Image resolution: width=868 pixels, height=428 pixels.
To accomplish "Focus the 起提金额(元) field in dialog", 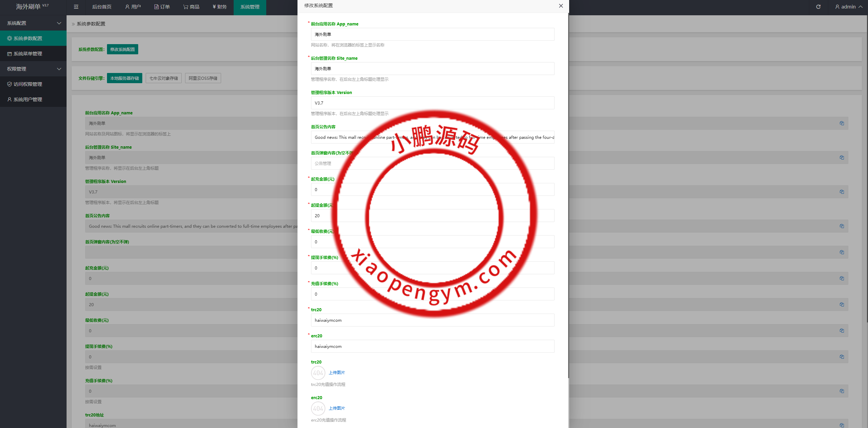I will click(x=433, y=216).
